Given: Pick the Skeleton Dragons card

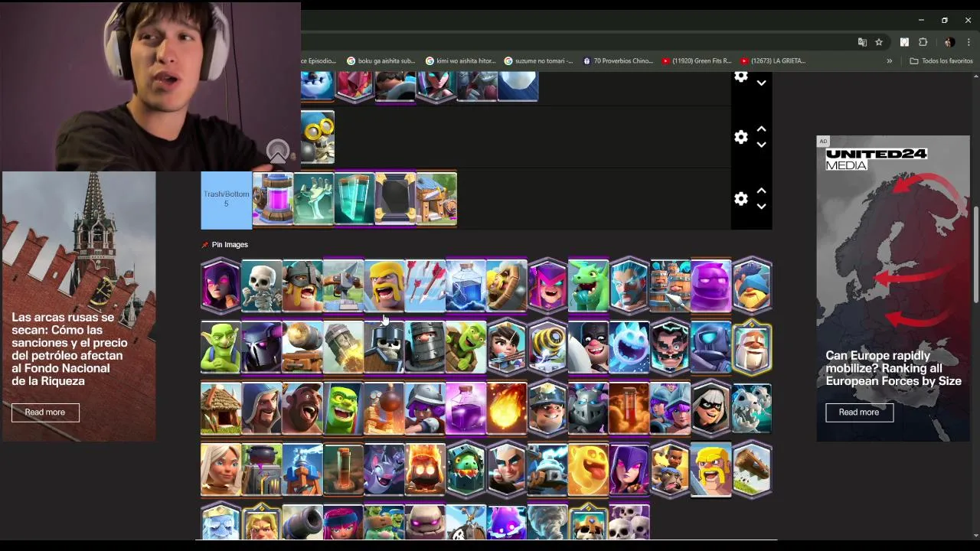Looking at the screenshot, I should click(751, 408).
